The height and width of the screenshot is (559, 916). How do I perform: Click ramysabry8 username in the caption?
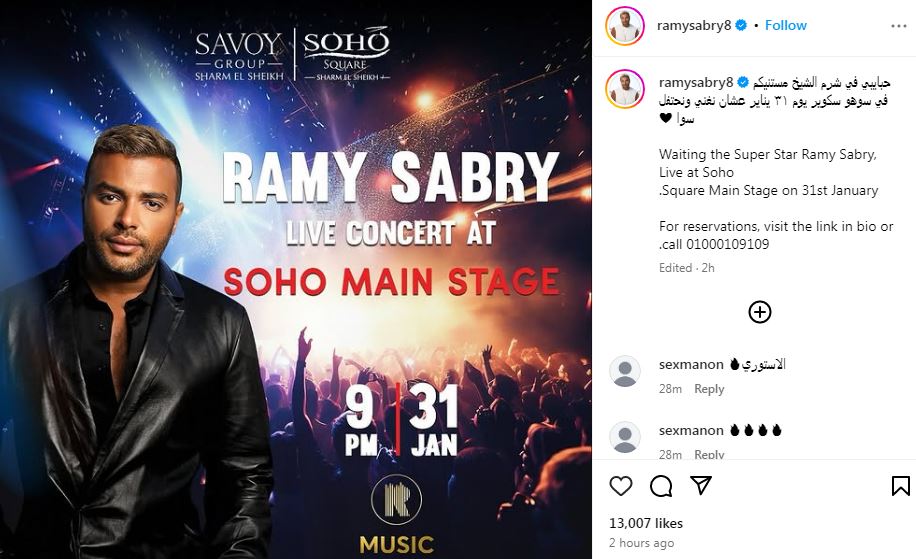(x=696, y=82)
